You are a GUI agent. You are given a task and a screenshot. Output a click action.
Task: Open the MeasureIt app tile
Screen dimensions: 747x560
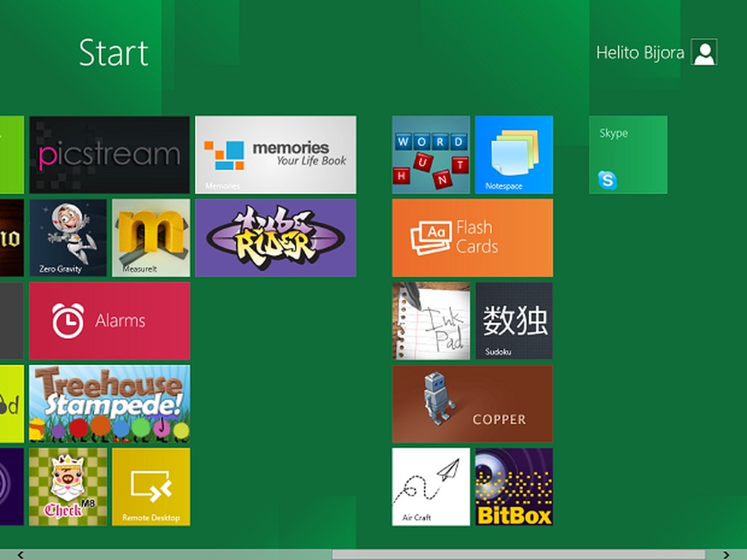[x=151, y=238]
